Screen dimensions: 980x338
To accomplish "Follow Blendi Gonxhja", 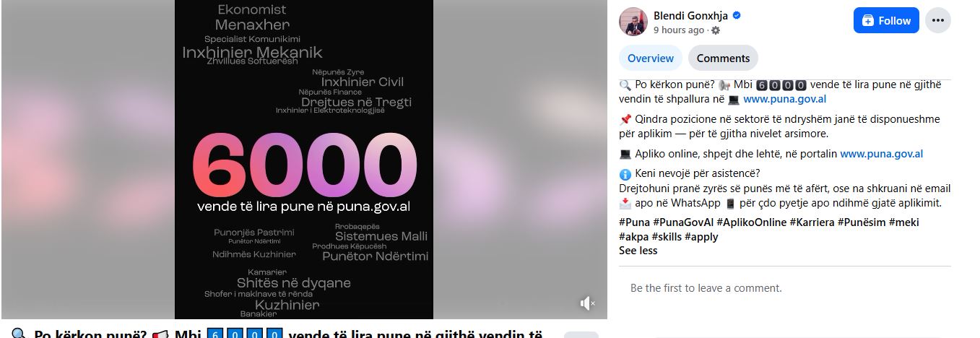I will coord(886,20).
